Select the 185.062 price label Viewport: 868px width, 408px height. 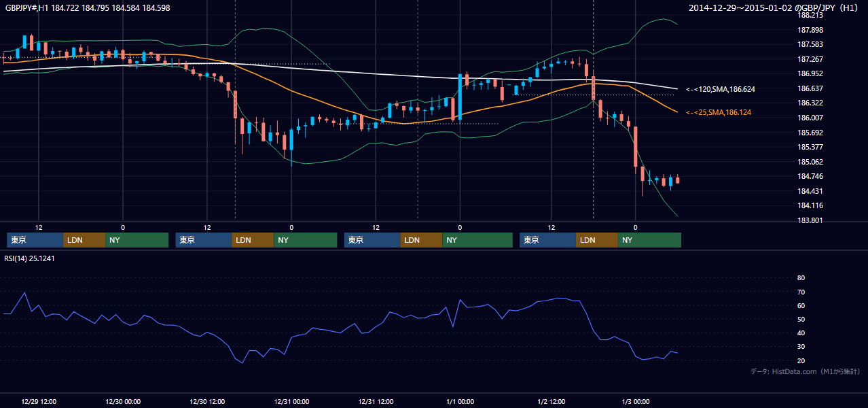click(810, 162)
